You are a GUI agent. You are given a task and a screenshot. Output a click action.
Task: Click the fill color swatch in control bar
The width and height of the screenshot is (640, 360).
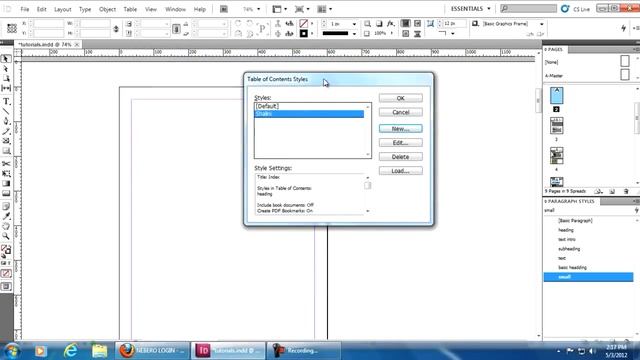coord(303,24)
